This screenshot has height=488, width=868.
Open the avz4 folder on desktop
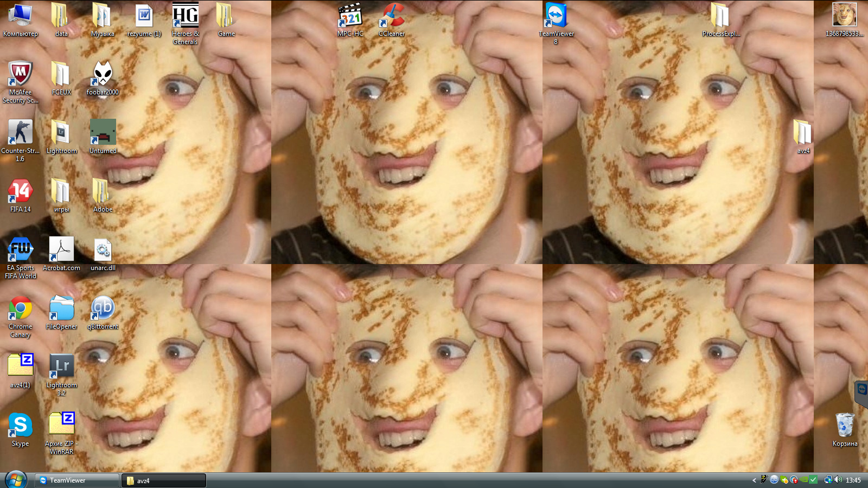point(803,137)
